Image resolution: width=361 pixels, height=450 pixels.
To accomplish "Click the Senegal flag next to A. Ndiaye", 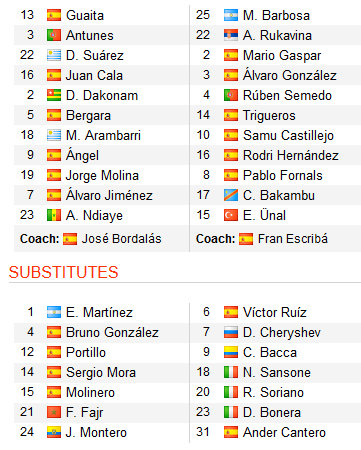I will (x=54, y=215).
